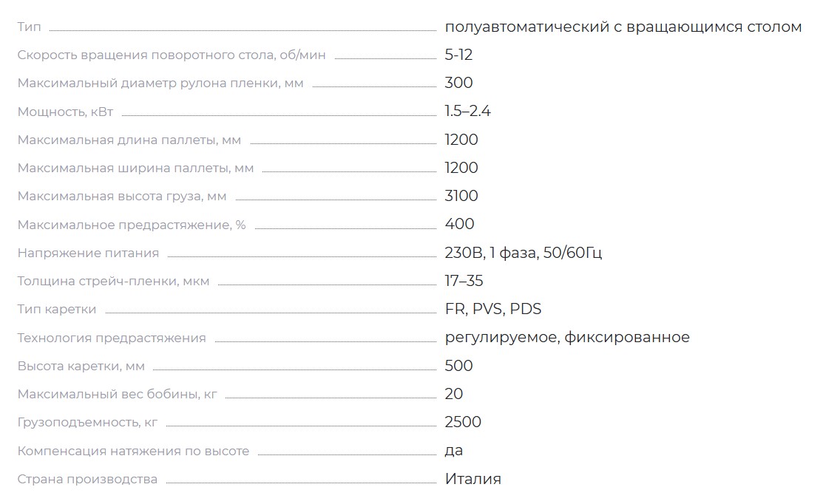Screen dimensions: 823x504
Task: Click 'Максимальная длина паллеты, мм' label
Action: tap(129, 140)
